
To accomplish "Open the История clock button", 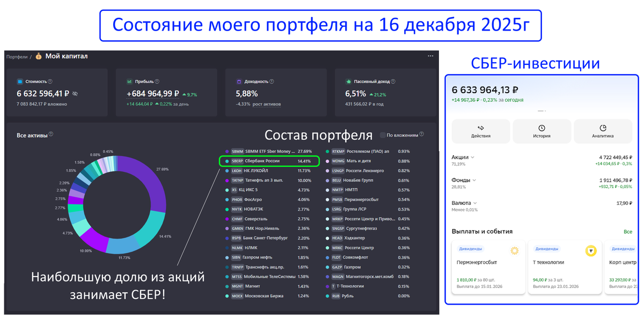I will pos(542,131).
